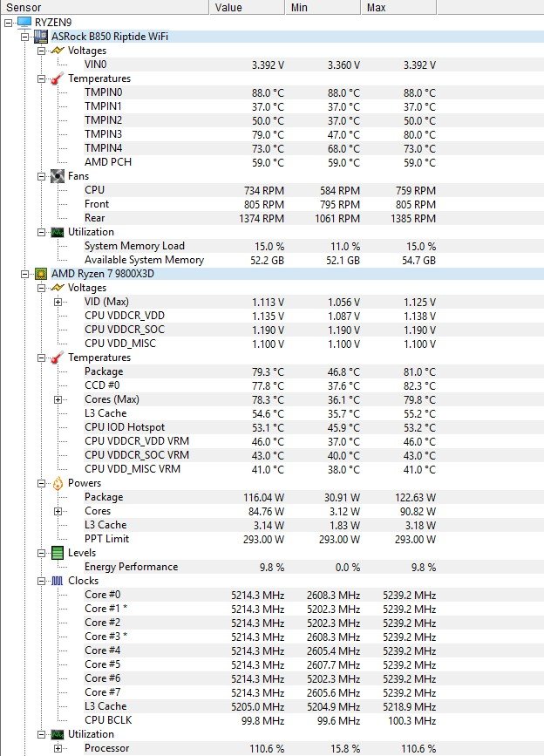
Task: Collapse the motherboard Voltages group
Action: (x=42, y=51)
